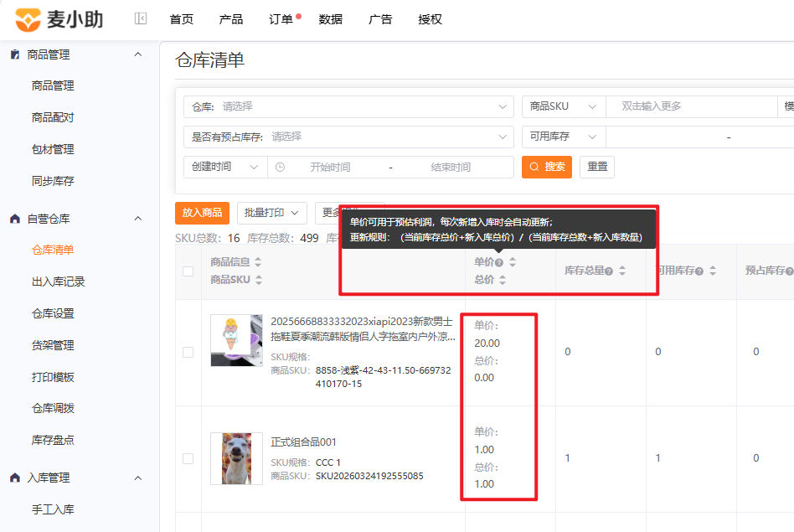Screen dimensions: 794x532
Task: Sort by 库存总量 using its sort arrows
Action: click(x=622, y=271)
